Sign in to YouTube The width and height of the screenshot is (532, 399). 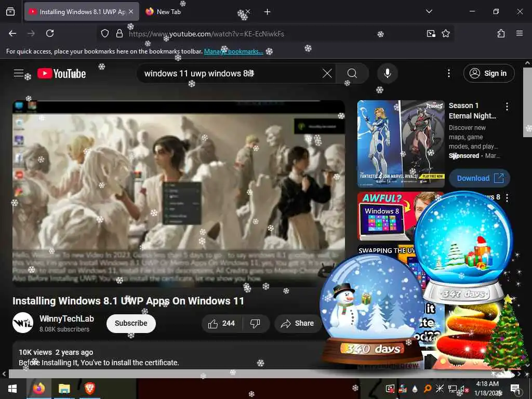pos(488,73)
